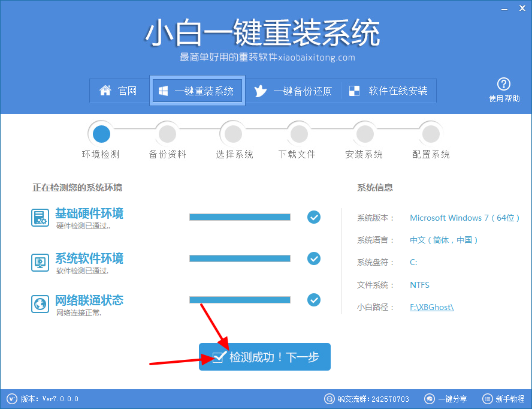Click the network check passed checkmark
This screenshot has width=532, height=409.
coord(314,300)
